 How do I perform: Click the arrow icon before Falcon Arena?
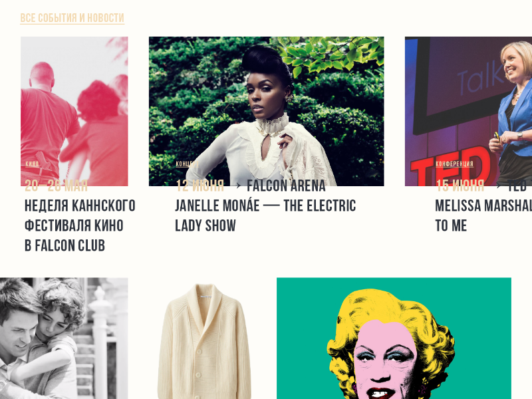point(238,186)
